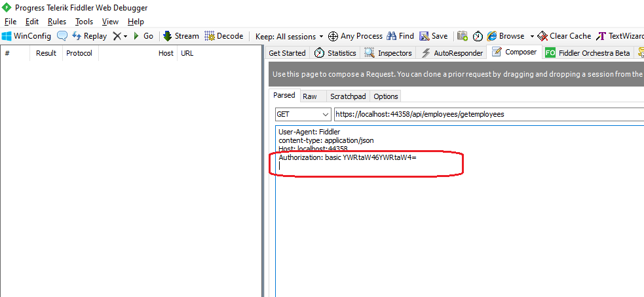Click the content-type: application/json line
This screenshot has width=644, height=297.
[x=326, y=140]
